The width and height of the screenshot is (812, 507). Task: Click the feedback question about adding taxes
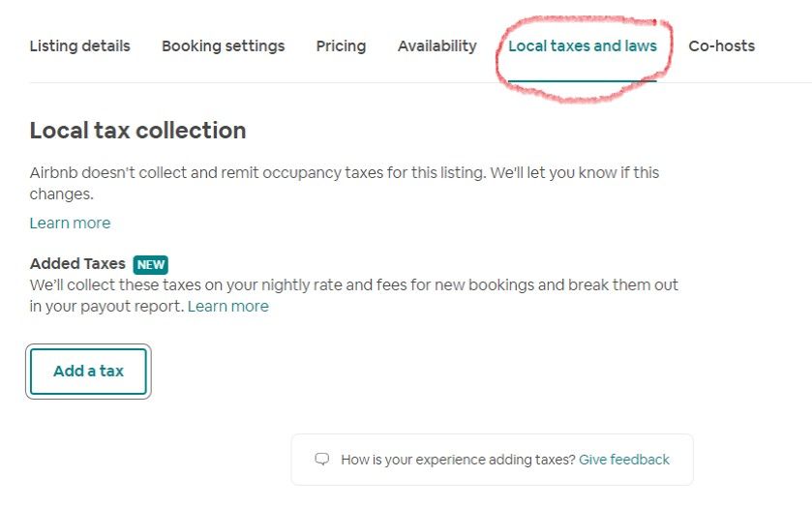click(457, 460)
